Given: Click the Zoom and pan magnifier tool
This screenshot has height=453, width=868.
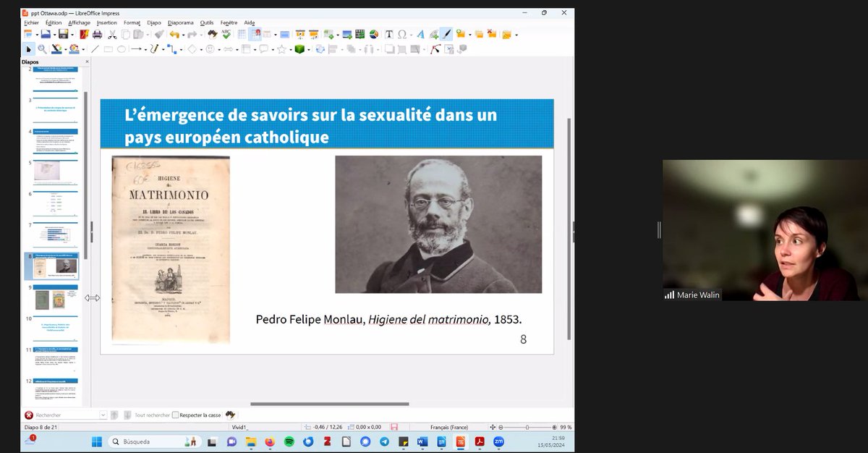Looking at the screenshot, I should (42, 49).
